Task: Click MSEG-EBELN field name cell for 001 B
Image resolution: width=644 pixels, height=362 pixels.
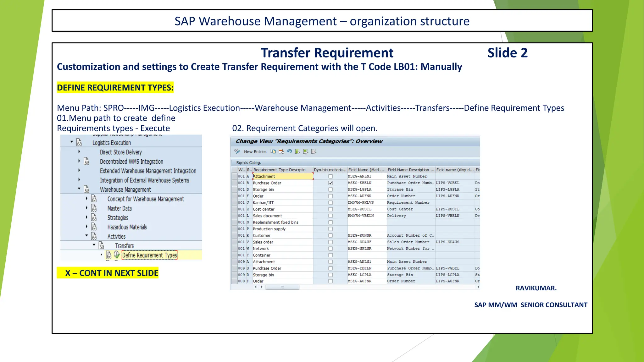Action: point(367,183)
